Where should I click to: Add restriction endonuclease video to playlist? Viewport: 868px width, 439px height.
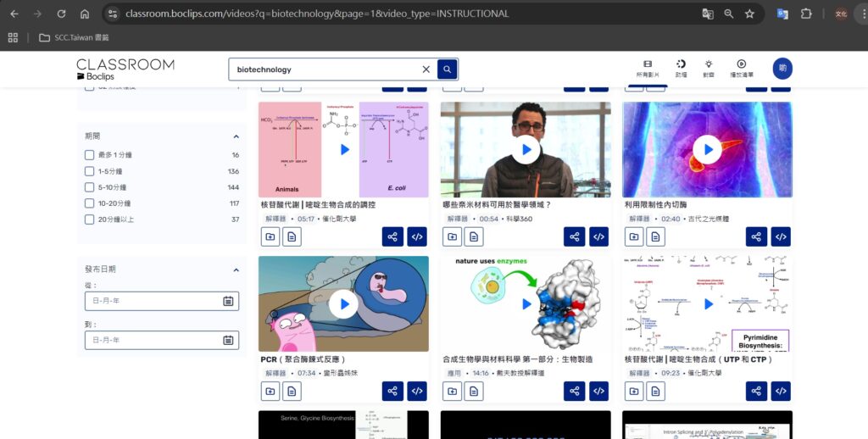tap(634, 236)
